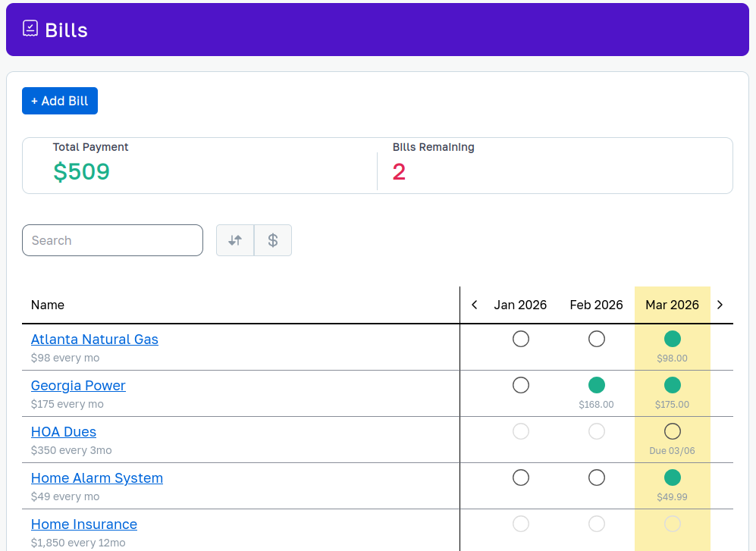The height and width of the screenshot is (551, 756).
Task: Click the Search bills input field
Action: (112, 239)
